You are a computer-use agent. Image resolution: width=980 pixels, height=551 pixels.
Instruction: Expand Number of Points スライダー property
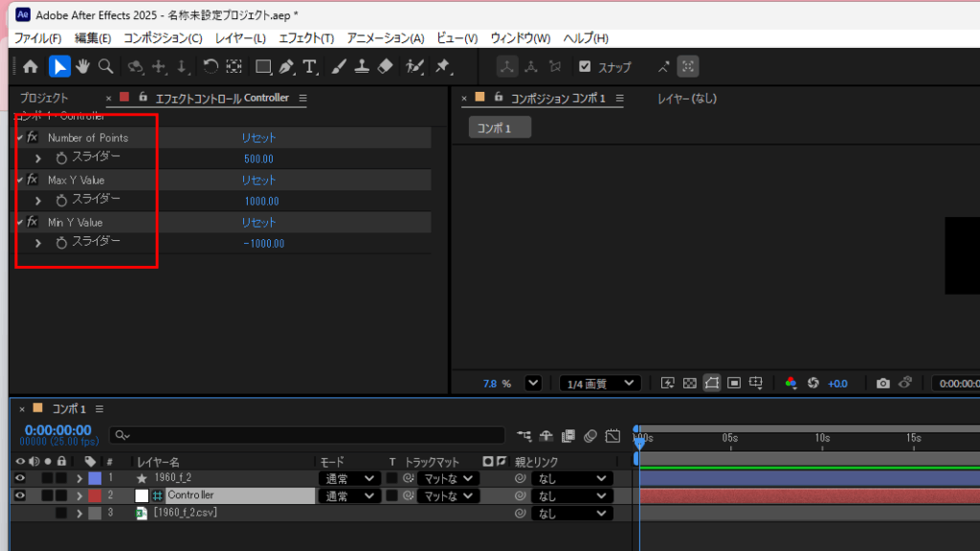[38, 159]
